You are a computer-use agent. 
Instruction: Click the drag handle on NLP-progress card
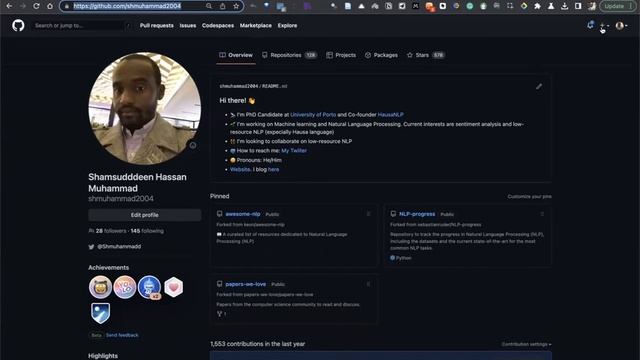(x=542, y=214)
